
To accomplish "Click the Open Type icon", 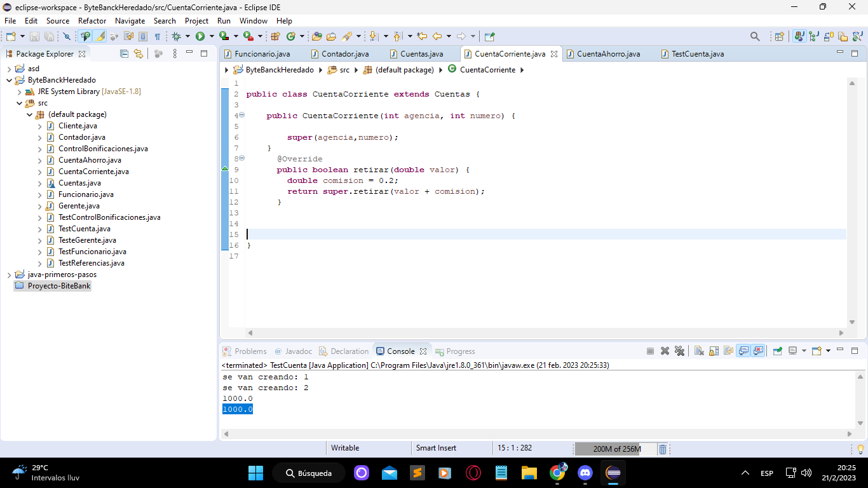I will (x=316, y=36).
